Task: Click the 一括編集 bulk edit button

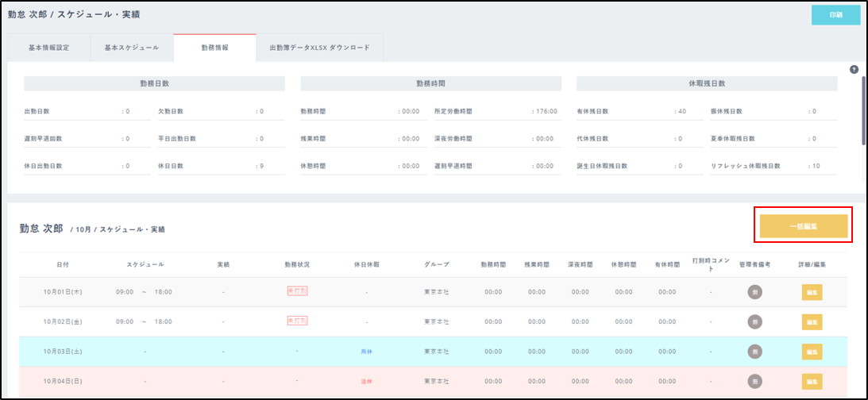Action: point(804,226)
